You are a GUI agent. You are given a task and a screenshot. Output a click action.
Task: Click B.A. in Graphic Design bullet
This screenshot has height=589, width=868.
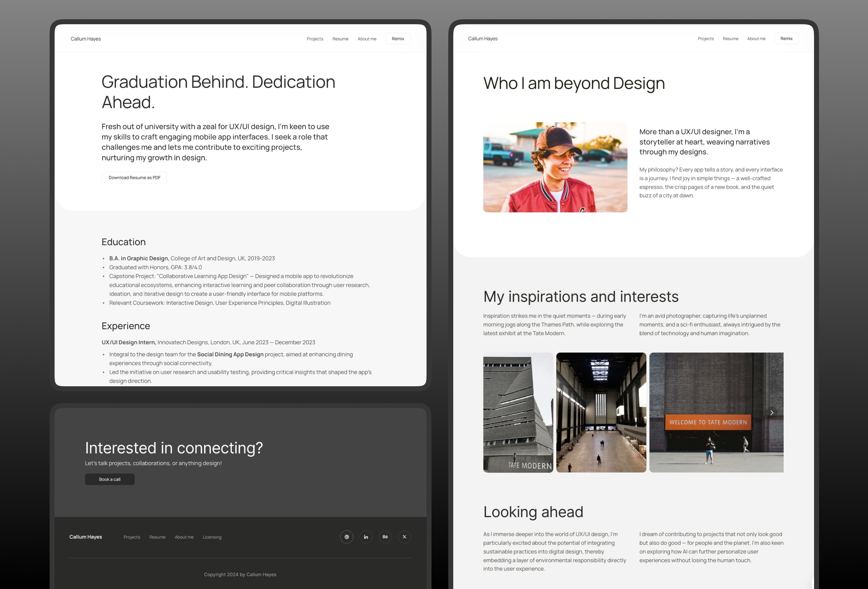point(192,259)
